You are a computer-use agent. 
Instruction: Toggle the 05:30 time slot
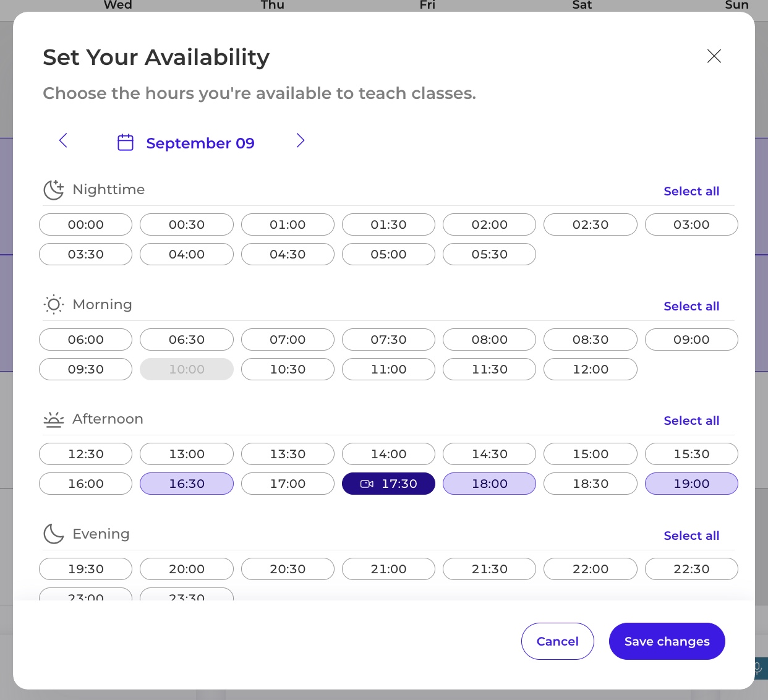click(x=490, y=254)
